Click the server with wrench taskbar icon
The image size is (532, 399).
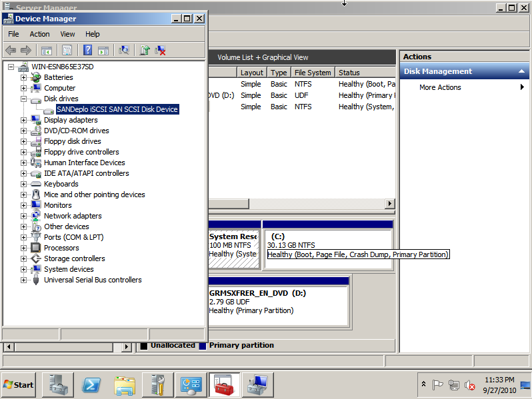point(158,384)
